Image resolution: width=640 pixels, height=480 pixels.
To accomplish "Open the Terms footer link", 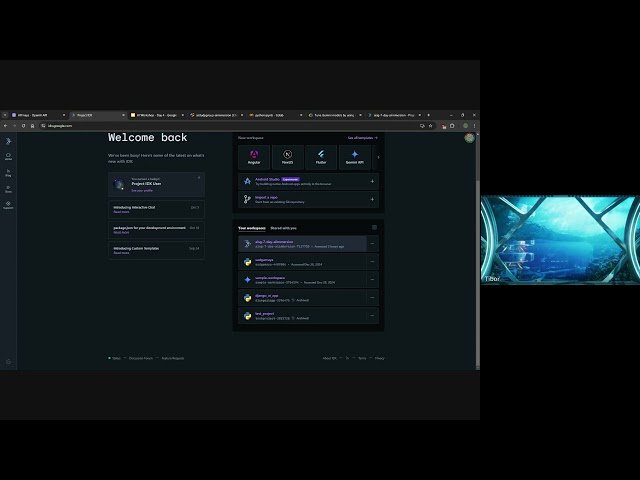I will 362,358.
